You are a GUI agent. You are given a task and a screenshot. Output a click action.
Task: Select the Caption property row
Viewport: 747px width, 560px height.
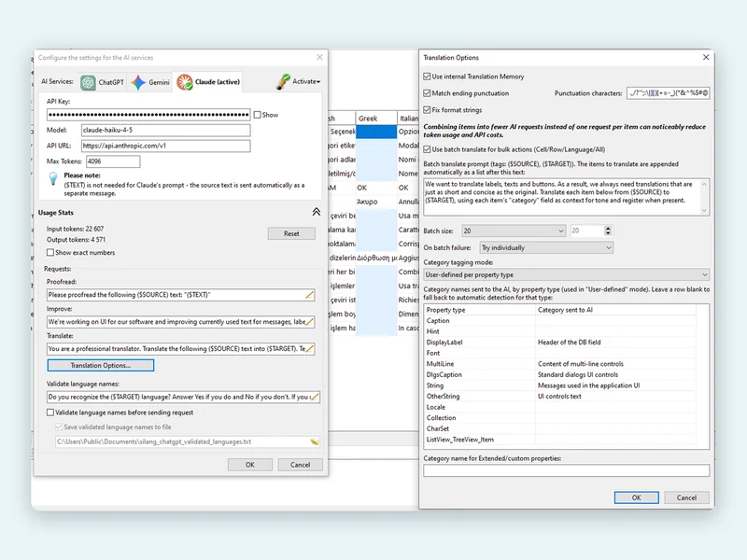point(560,321)
